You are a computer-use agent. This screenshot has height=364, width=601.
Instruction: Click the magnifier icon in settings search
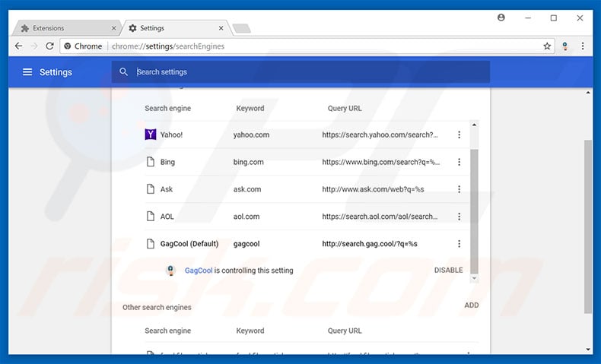123,71
